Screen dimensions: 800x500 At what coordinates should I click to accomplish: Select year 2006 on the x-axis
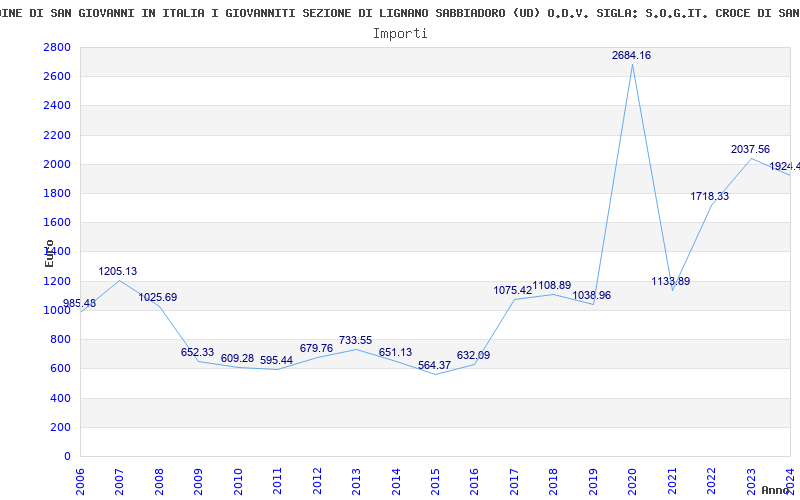80,477
